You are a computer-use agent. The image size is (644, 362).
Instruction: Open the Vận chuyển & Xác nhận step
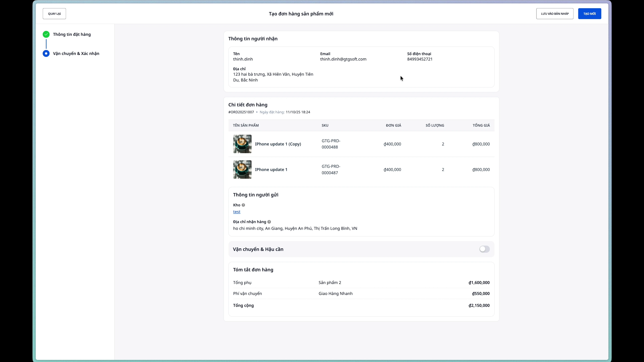coord(76,53)
